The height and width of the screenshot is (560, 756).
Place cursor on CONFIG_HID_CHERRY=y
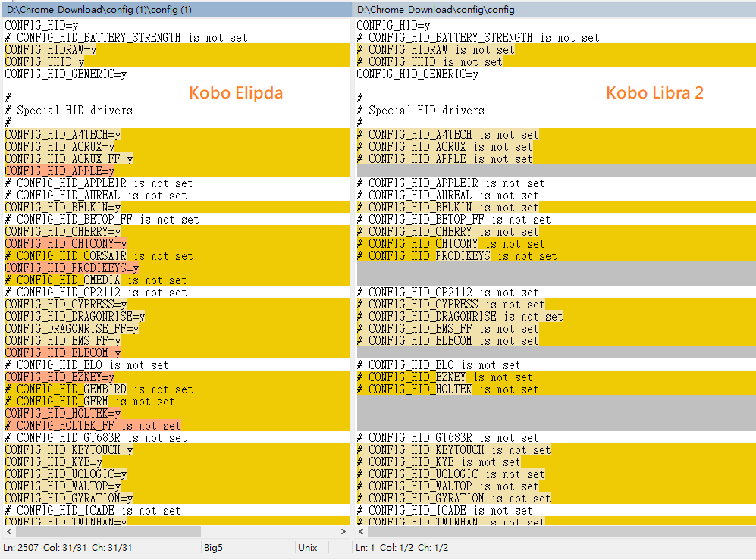coord(63,231)
